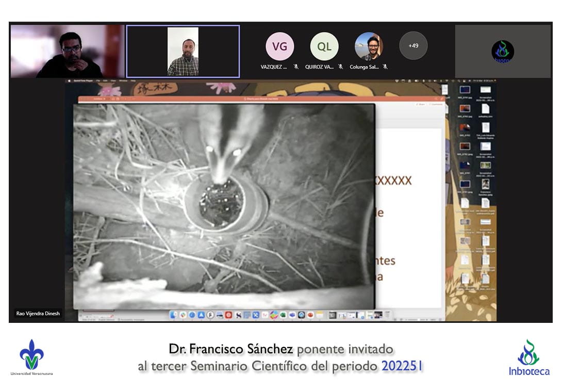Click the Inbioteca logo participant tile
The image size is (562, 392).
(x=502, y=52)
